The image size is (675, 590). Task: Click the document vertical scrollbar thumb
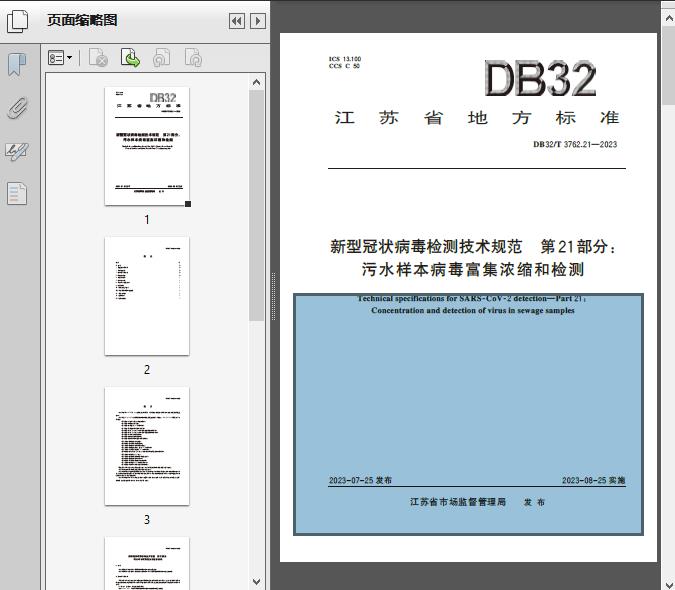coord(669,65)
